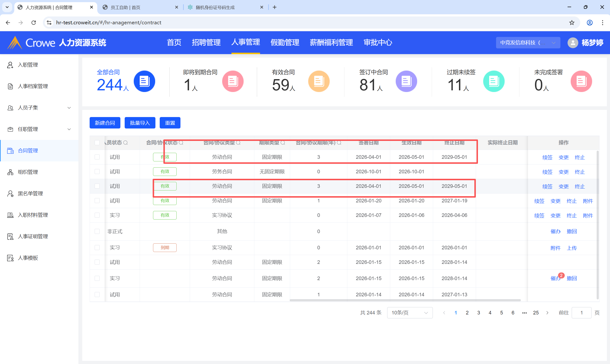Bookmark this page with the star icon
Viewport: 610px width, 364px height.
click(572, 23)
